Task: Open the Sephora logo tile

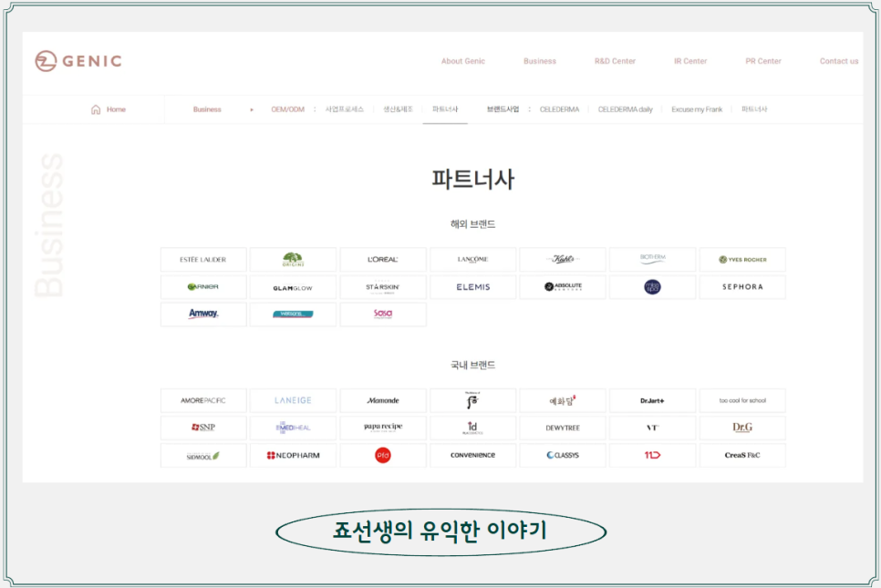Action: point(742,287)
